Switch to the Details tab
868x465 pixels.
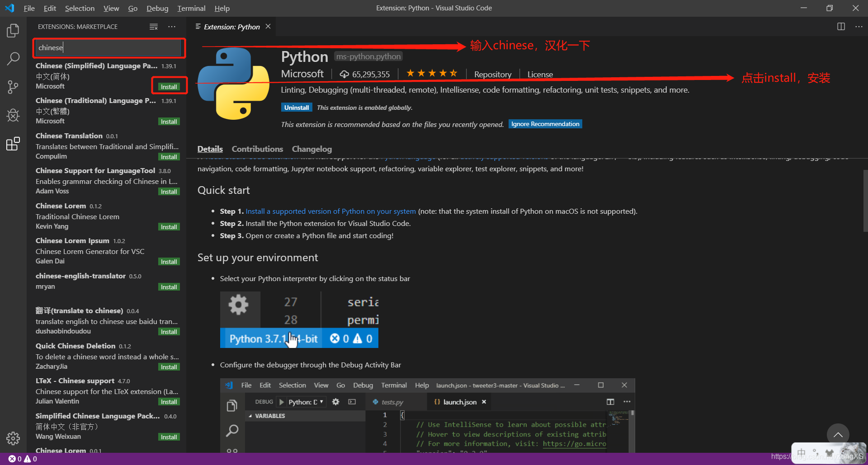click(x=210, y=149)
